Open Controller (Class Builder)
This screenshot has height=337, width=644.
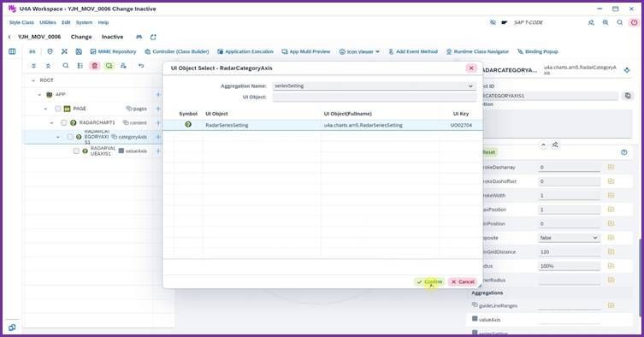[x=176, y=52]
